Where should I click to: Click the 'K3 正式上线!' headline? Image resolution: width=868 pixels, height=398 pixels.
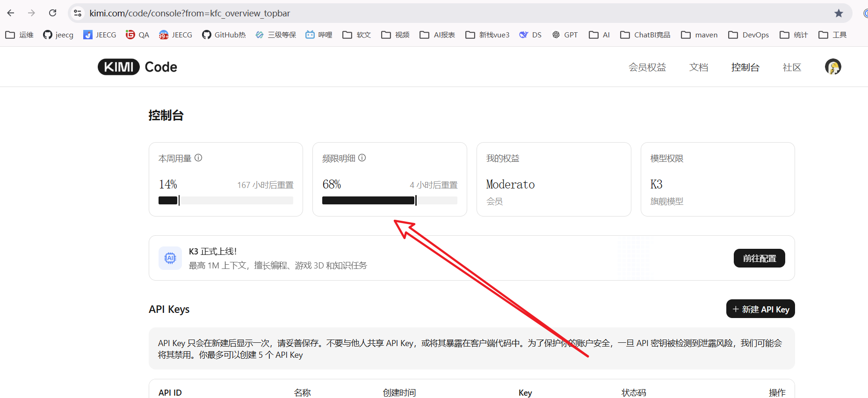213,252
